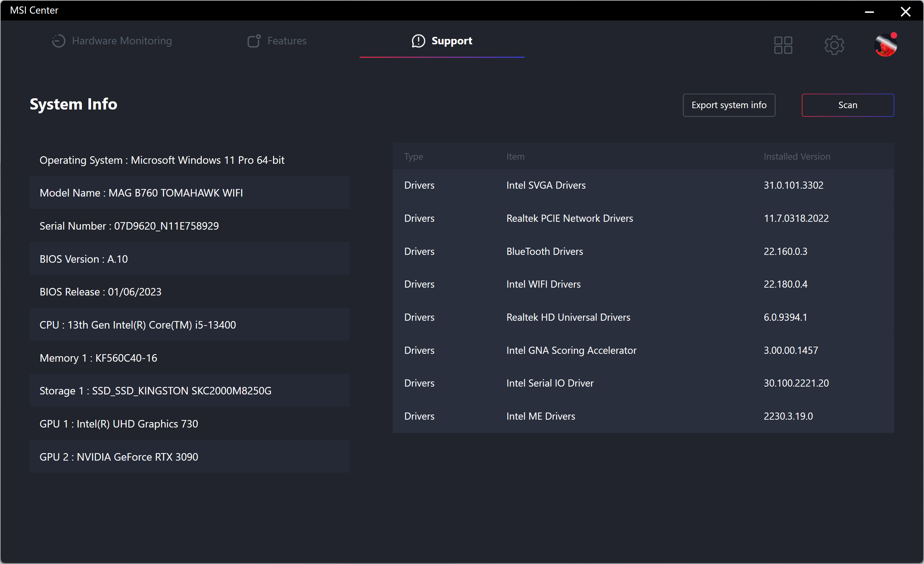Click GPU 1 Intel UHD Graphics 730
The height and width of the screenshot is (564, 924).
[190, 423]
